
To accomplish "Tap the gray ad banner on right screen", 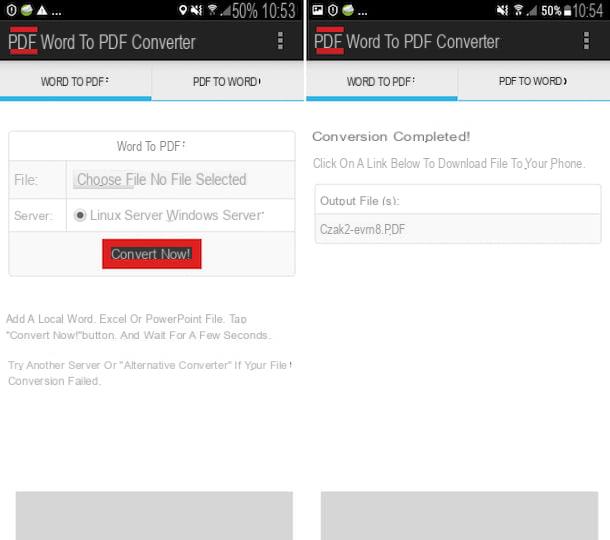I will coord(459,515).
